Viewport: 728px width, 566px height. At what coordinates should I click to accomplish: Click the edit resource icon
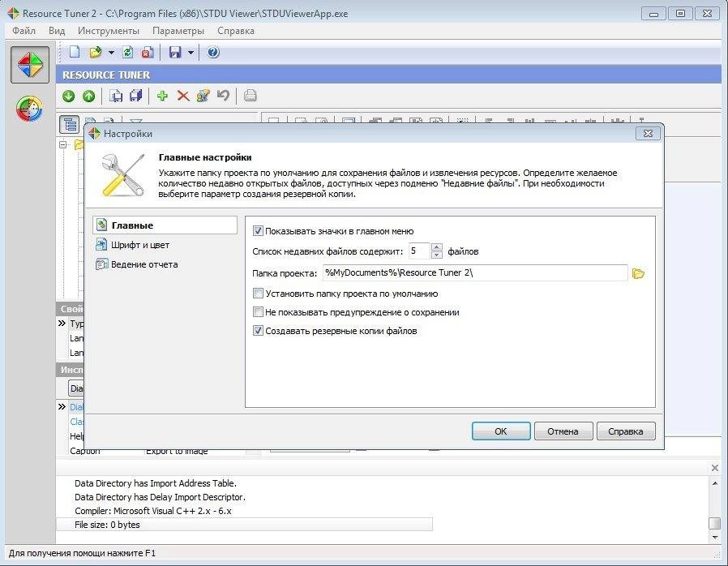point(203,96)
